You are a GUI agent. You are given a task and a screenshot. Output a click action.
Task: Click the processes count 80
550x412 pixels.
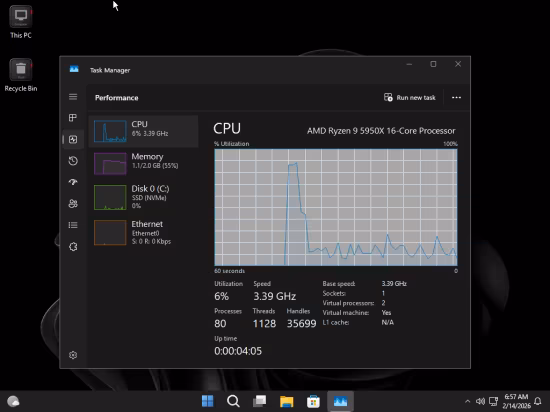point(220,323)
